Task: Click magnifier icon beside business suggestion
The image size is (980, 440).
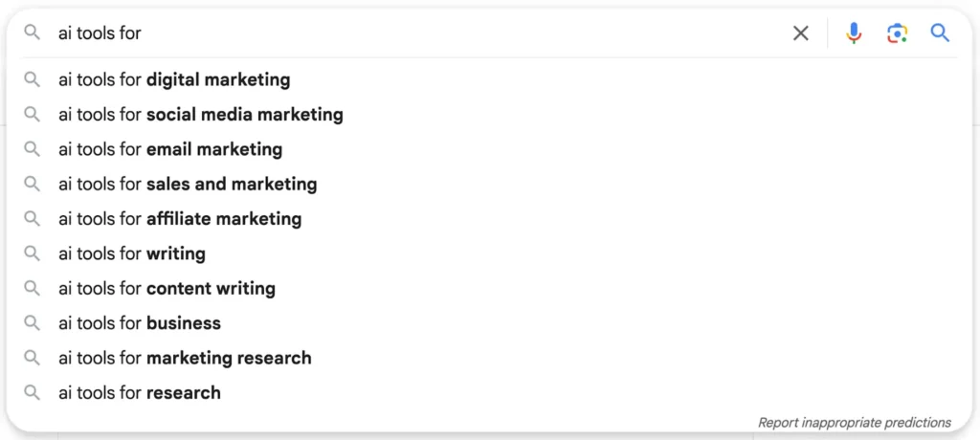Action: click(x=32, y=323)
